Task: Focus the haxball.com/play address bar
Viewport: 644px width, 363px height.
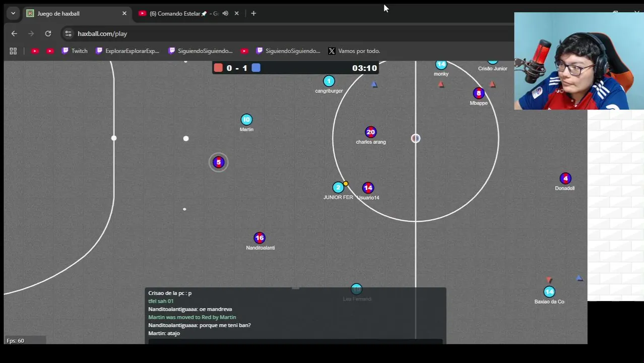Action: 102,34
